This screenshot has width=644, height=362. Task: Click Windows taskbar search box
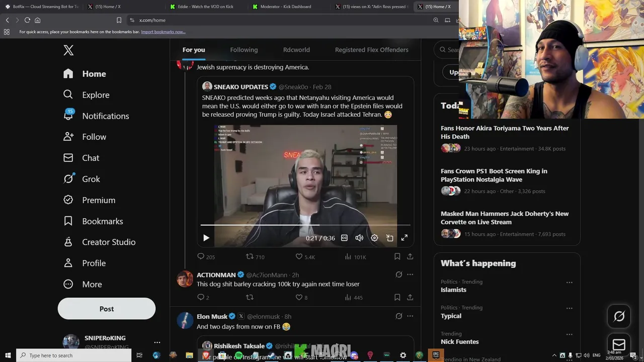(x=74, y=355)
